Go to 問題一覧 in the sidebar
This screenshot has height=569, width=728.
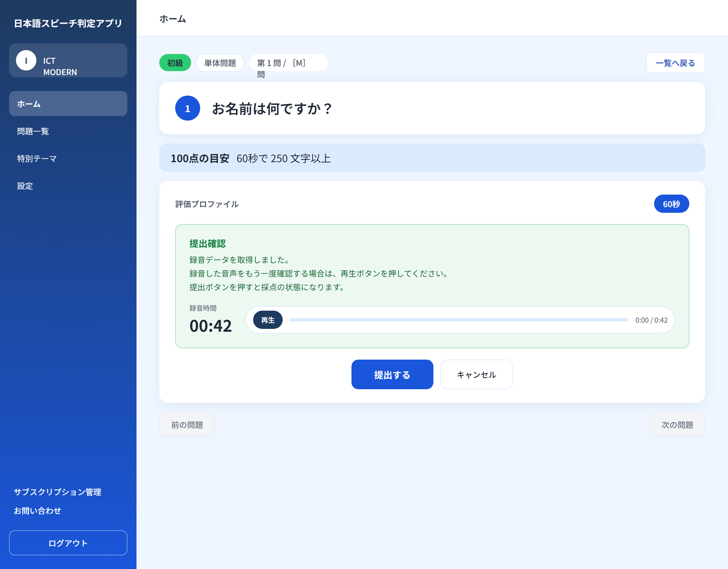click(68, 131)
